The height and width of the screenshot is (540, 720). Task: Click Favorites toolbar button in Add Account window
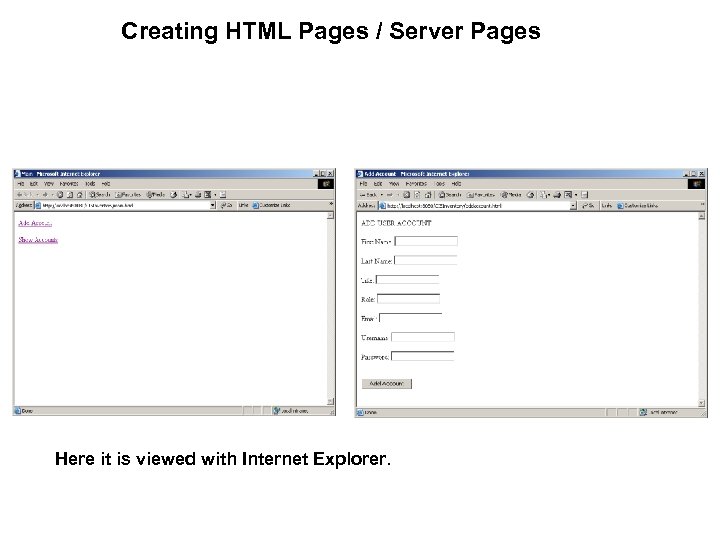(x=481, y=195)
